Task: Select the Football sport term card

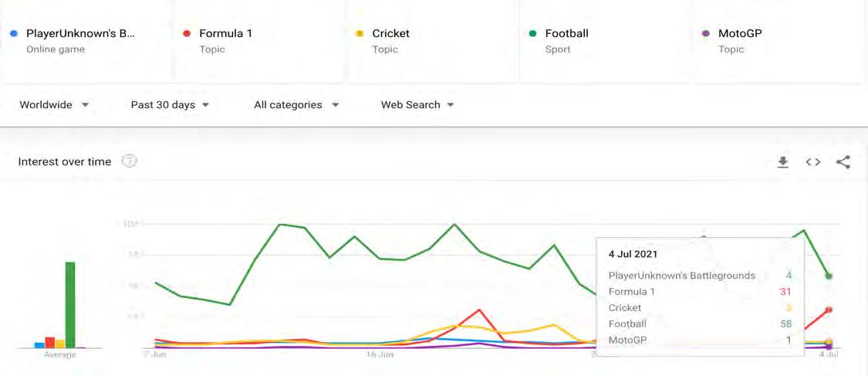Action: click(x=606, y=41)
